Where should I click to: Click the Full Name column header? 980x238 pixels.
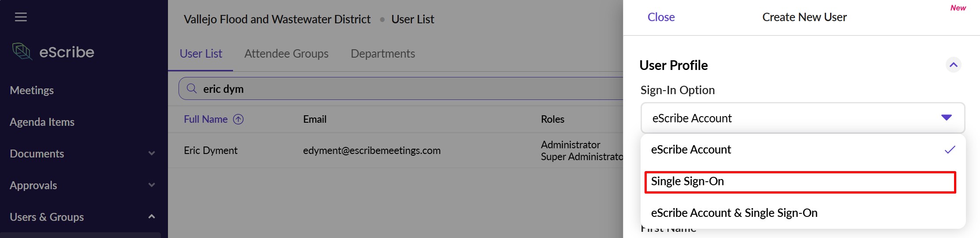coord(205,119)
